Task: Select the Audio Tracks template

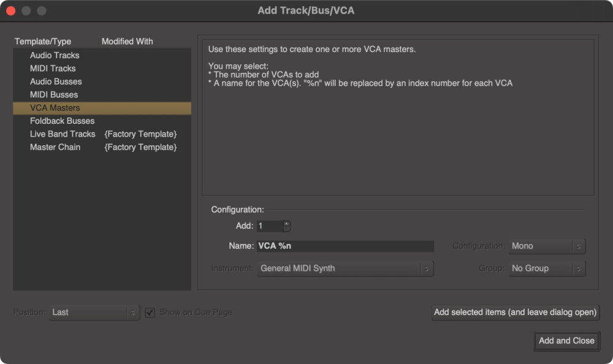Action: pyautogui.click(x=55, y=55)
